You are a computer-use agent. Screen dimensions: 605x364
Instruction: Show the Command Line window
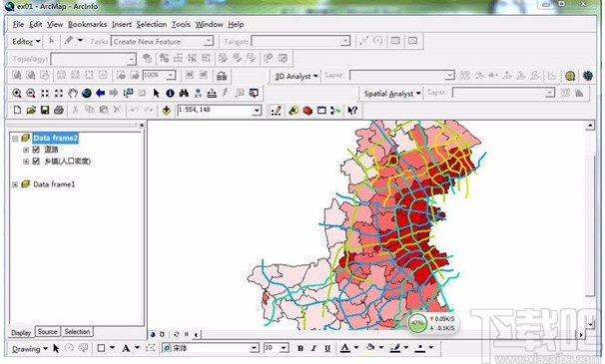pyautogui.click(x=321, y=111)
